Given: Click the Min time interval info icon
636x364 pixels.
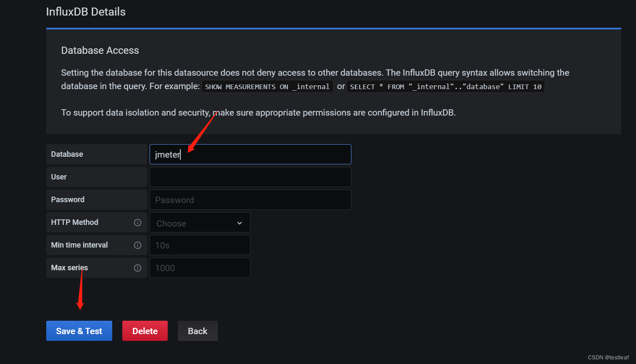Looking at the screenshot, I should (137, 245).
